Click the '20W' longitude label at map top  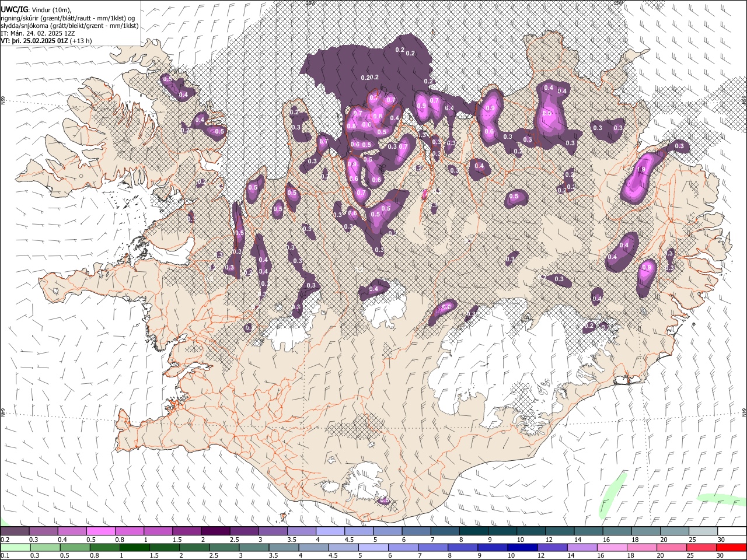coord(310,3)
